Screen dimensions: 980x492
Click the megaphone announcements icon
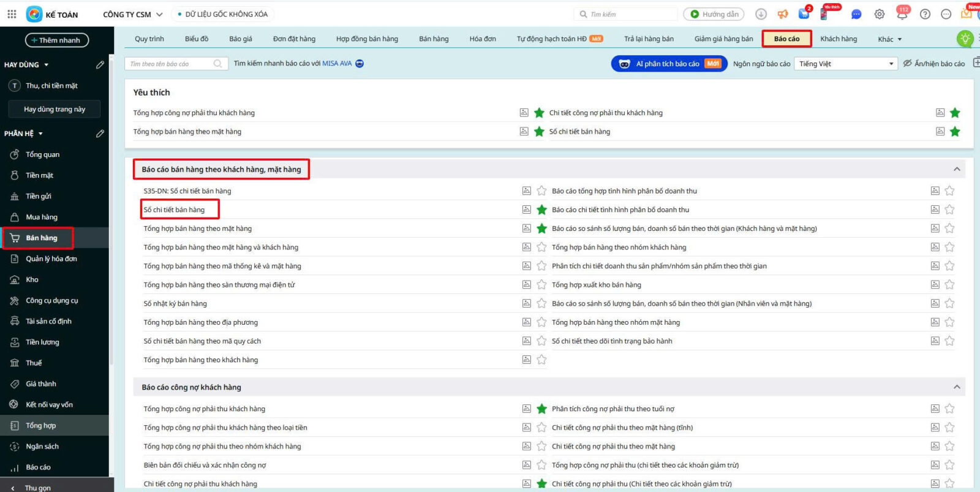pos(783,14)
